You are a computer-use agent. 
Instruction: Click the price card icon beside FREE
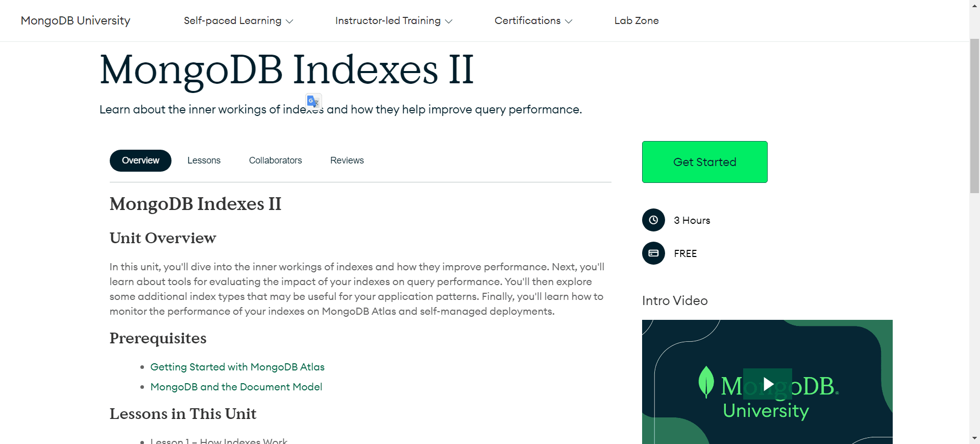click(653, 253)
